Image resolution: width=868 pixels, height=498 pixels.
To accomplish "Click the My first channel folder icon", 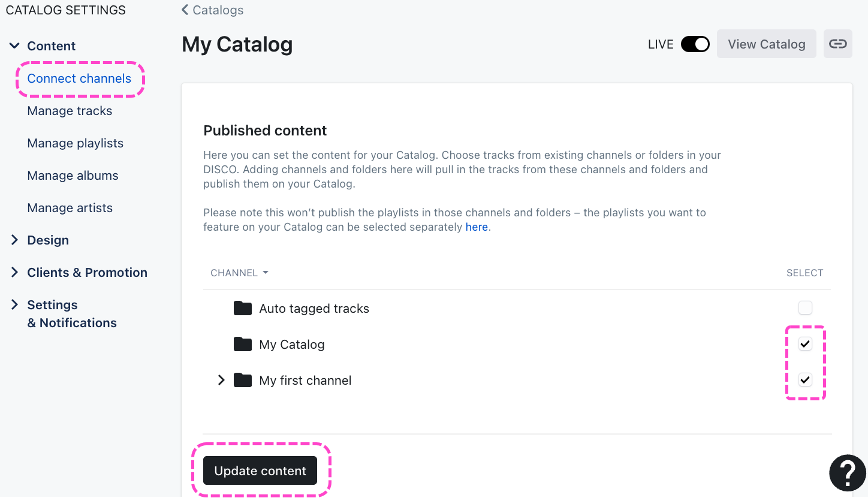I will point(243,381).
